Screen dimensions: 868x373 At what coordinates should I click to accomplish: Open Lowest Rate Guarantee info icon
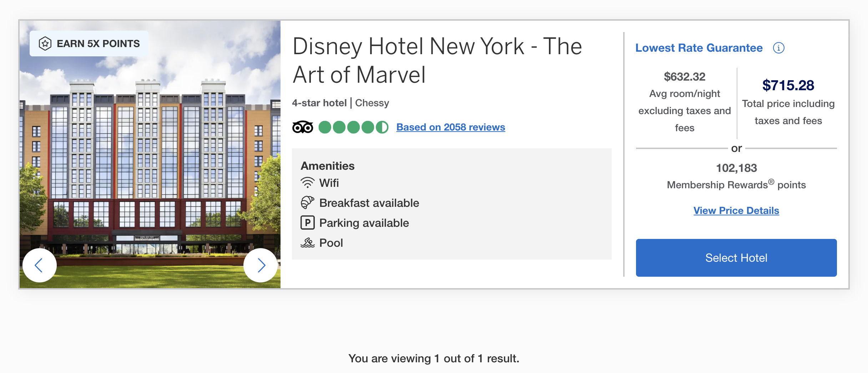778,48
